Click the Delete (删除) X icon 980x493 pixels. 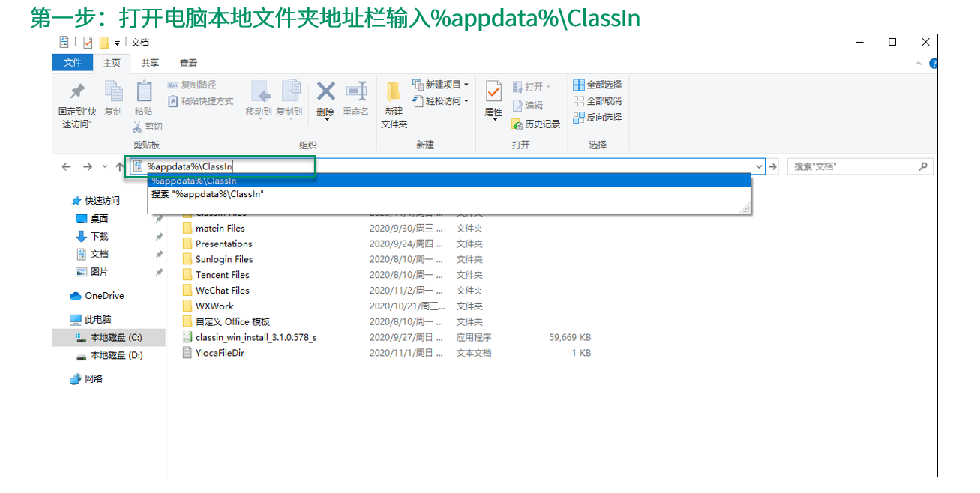[325, 91]
